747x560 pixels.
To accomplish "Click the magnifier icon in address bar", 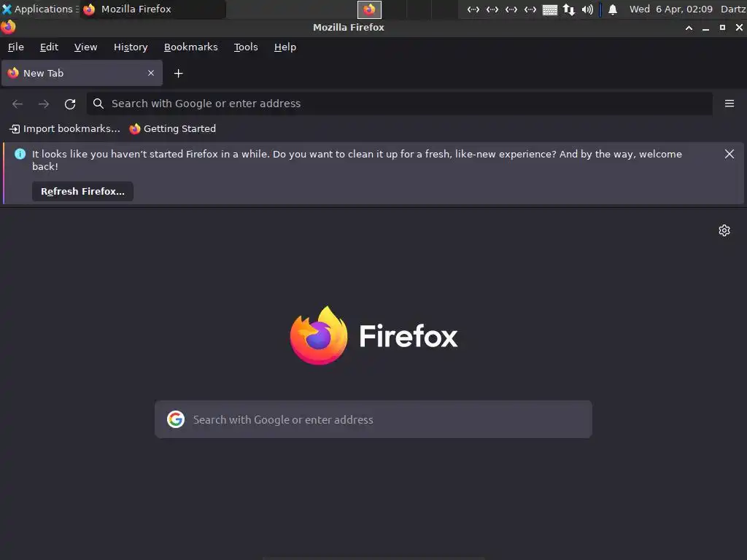I will [x=98, y=104].
